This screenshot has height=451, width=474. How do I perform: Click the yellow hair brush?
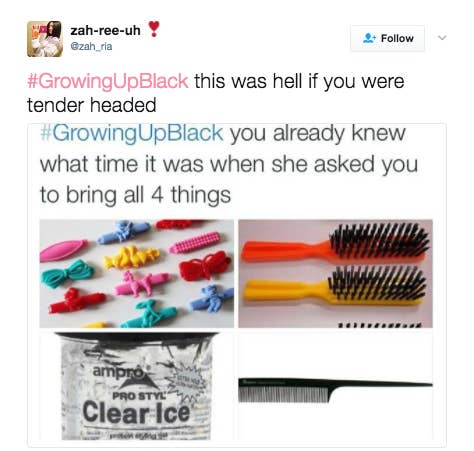click(x=335, y=287)
